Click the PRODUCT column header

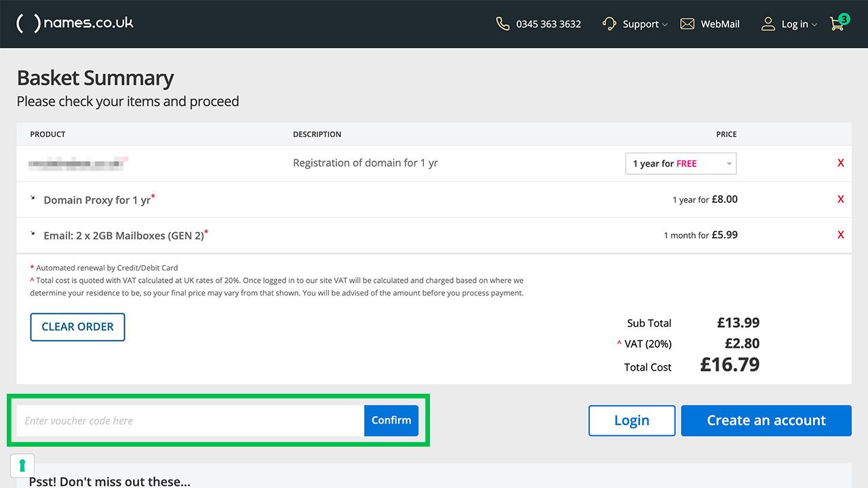(47, 134)
